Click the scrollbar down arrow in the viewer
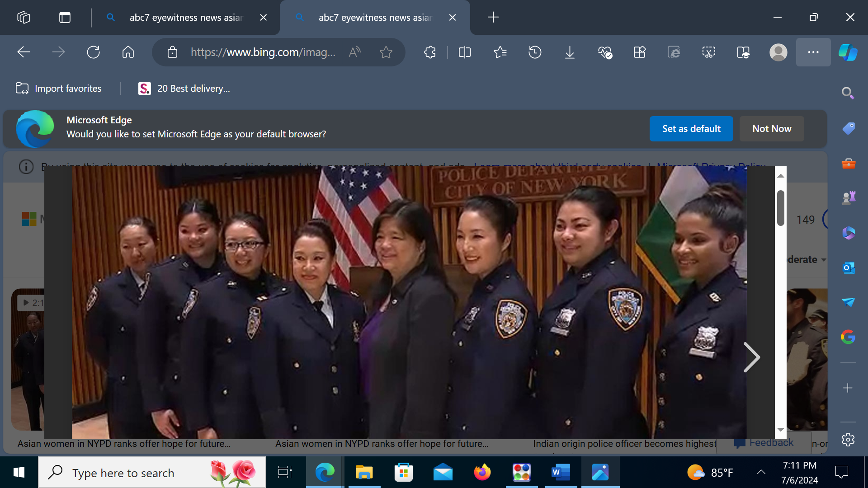 pyautogui.click(x=781, y=430)
